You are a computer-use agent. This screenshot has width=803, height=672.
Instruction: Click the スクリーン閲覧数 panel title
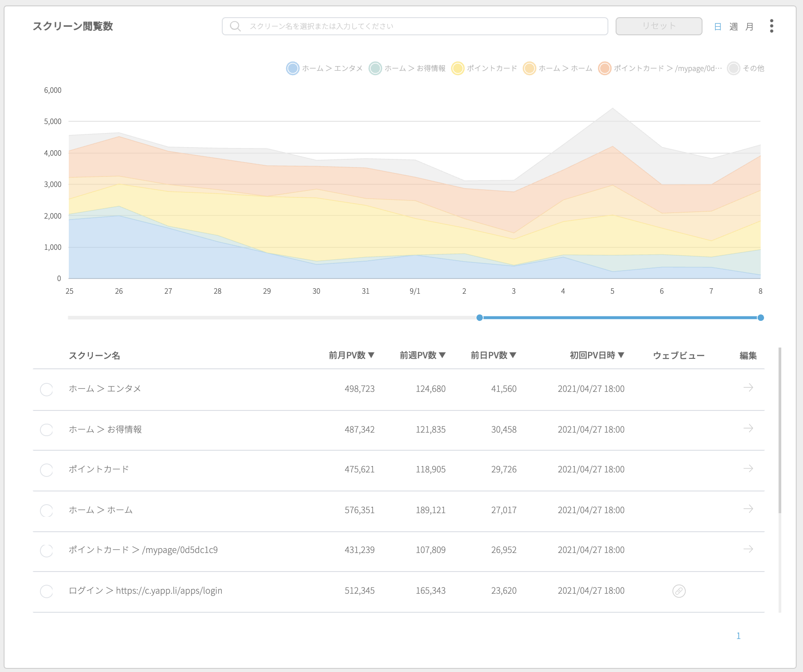[73, 26]
